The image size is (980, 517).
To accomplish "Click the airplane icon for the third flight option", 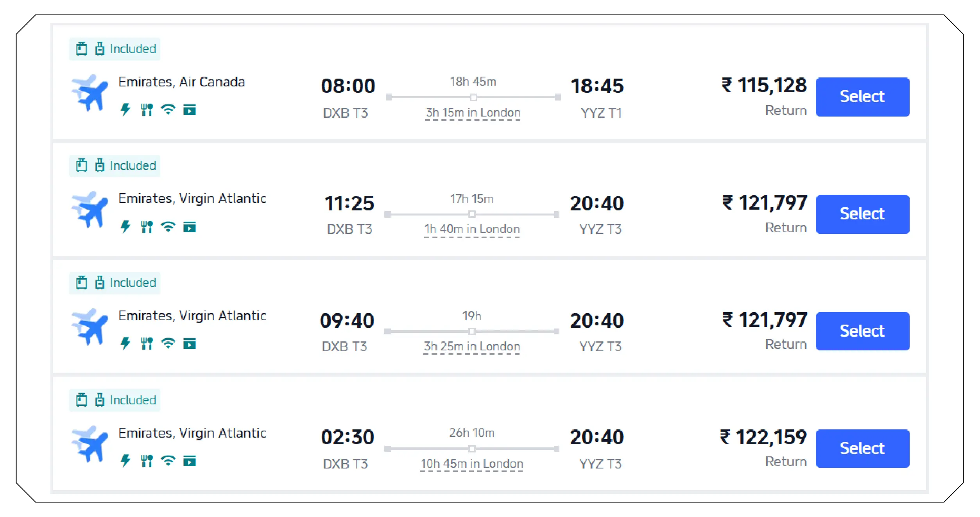I will [91, 328].
